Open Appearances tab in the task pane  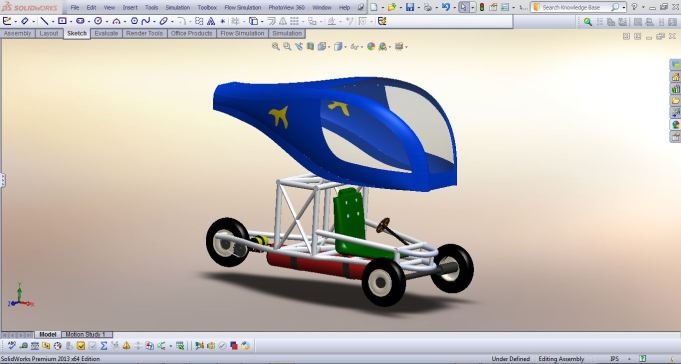click(x=675, y=125)
